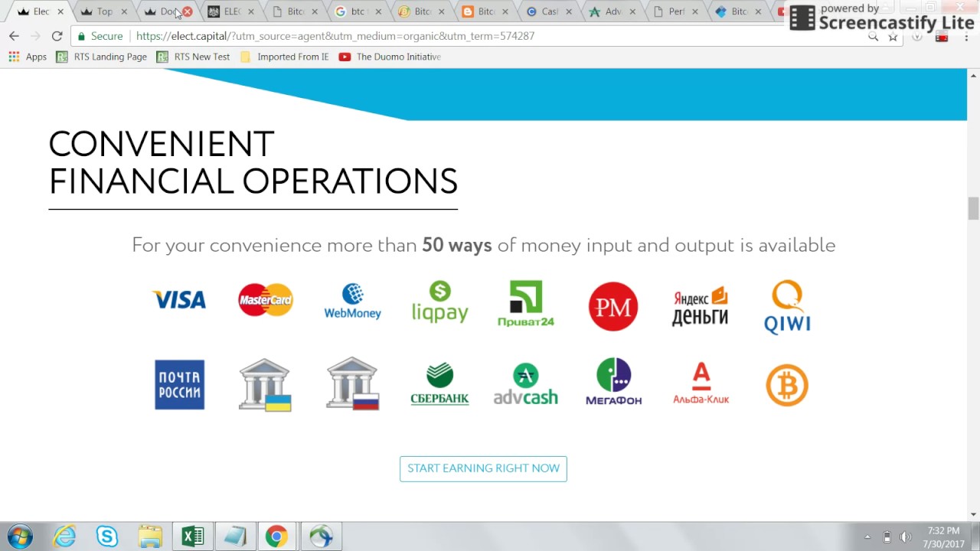Close the Dou tab with red X
Viewport: 980px width, 551px height.
(x=187, y=11)
